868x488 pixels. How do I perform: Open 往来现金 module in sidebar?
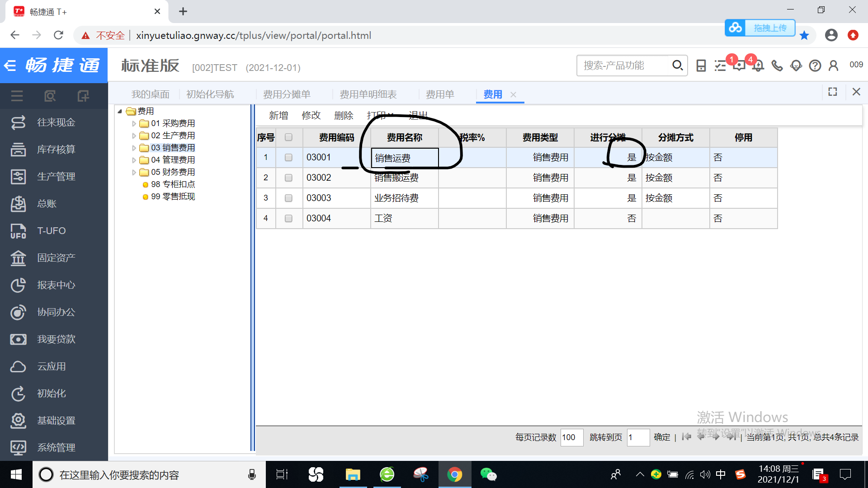coord(54,122)
